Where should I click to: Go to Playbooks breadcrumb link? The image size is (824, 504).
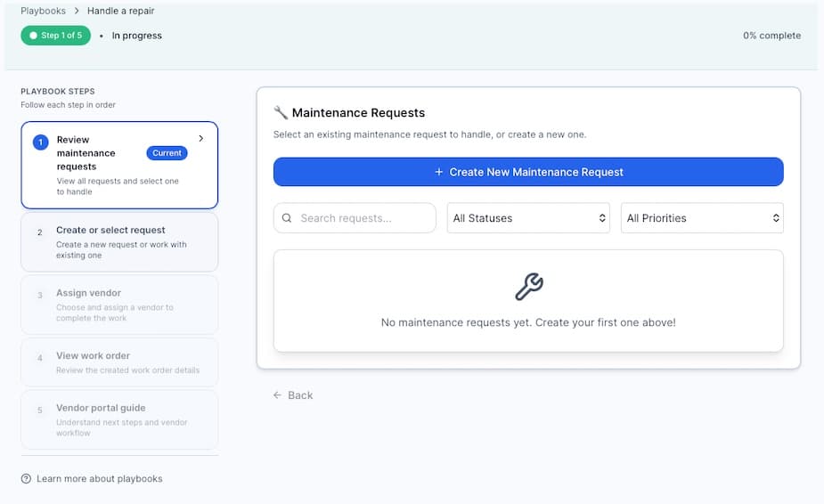tap(43, 11)
